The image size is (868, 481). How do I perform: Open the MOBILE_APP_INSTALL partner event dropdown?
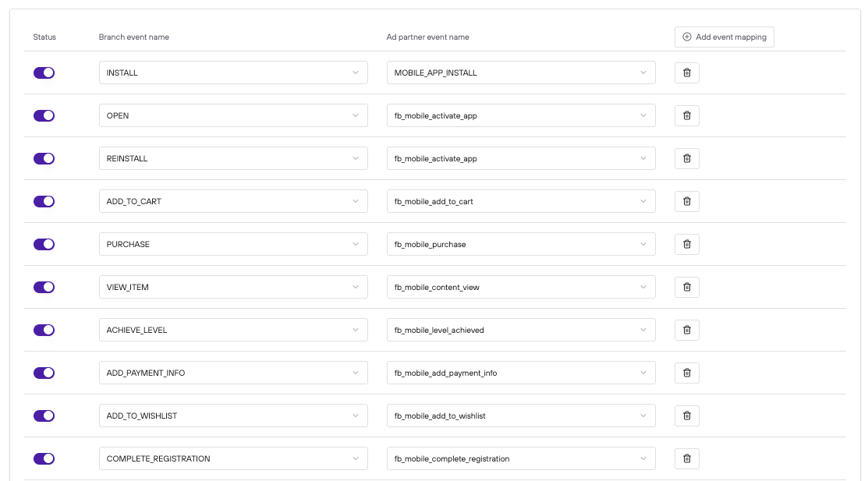[521, 73]
